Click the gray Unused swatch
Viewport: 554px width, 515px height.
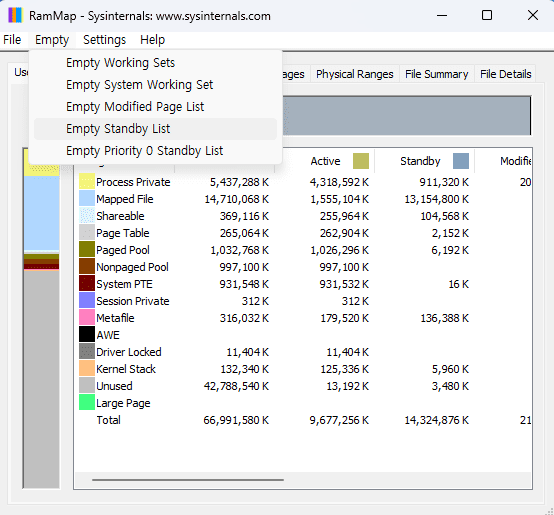pyautogui.click(x=87, y=386)
